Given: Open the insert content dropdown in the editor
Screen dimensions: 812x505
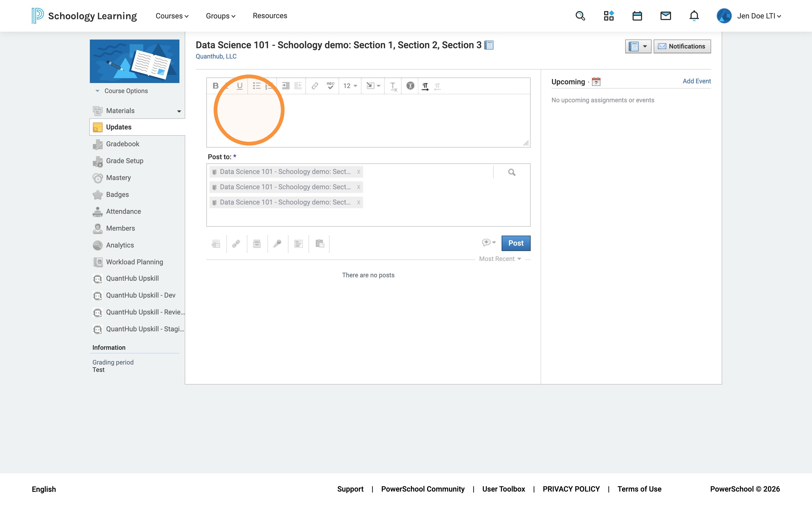Looking at the screenshot, I should (x=373, y=86).
